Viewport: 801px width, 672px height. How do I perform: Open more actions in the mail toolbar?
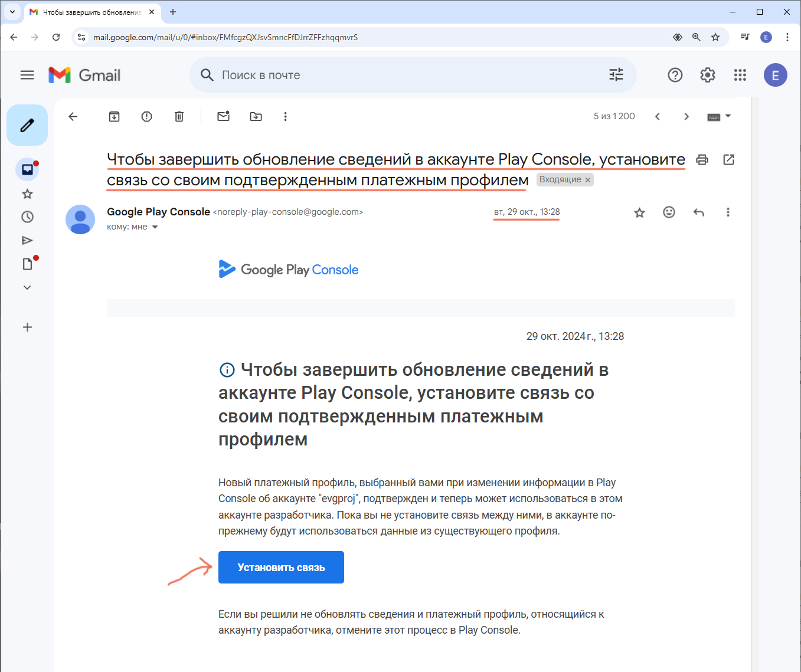pyautogui.click(x=286, y=116)
